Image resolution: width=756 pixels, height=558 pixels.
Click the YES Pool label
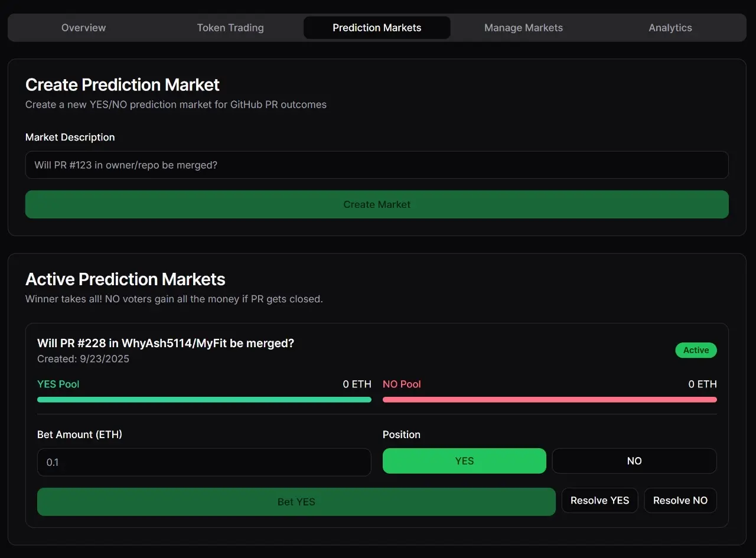click(58, 384)
